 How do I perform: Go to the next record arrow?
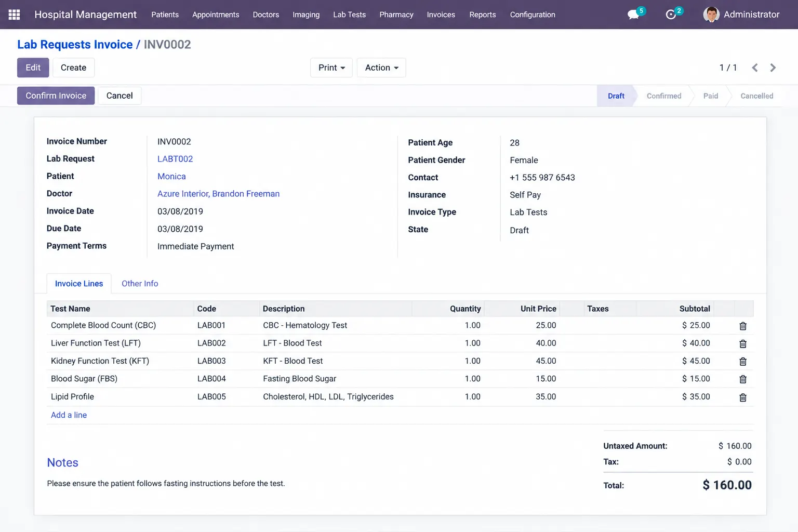773,68
